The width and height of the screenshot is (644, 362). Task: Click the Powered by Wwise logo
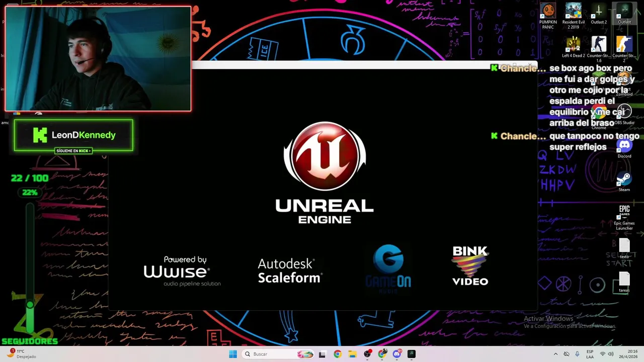point(182,271)
